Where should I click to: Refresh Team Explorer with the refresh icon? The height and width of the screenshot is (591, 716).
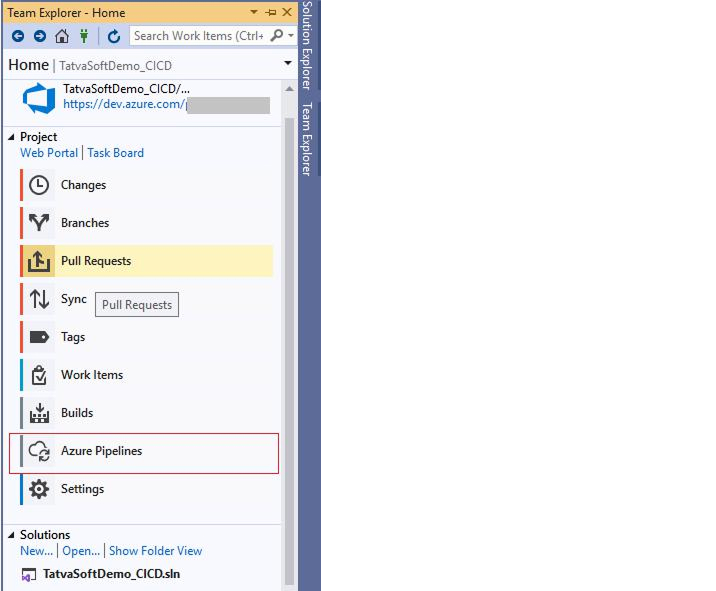(114, 36)
